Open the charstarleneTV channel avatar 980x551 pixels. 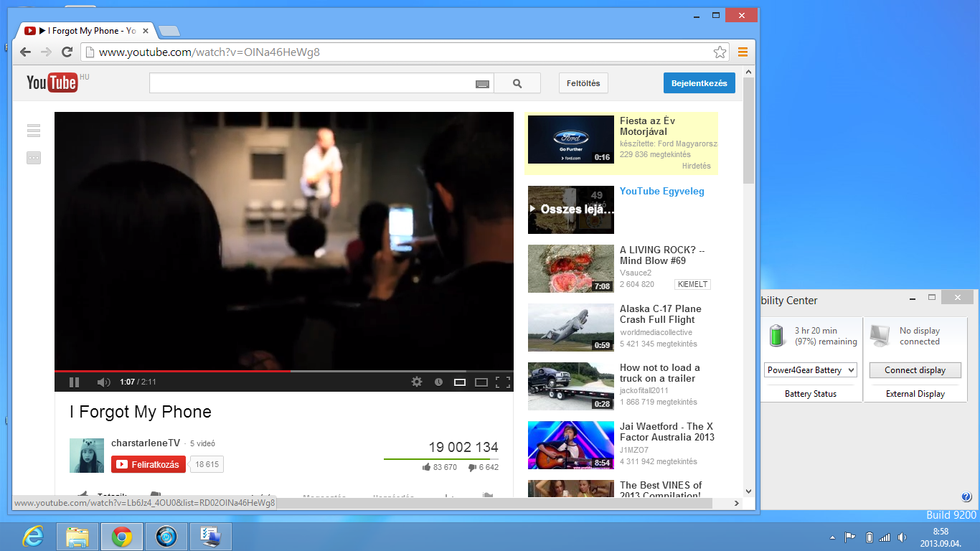87,456
